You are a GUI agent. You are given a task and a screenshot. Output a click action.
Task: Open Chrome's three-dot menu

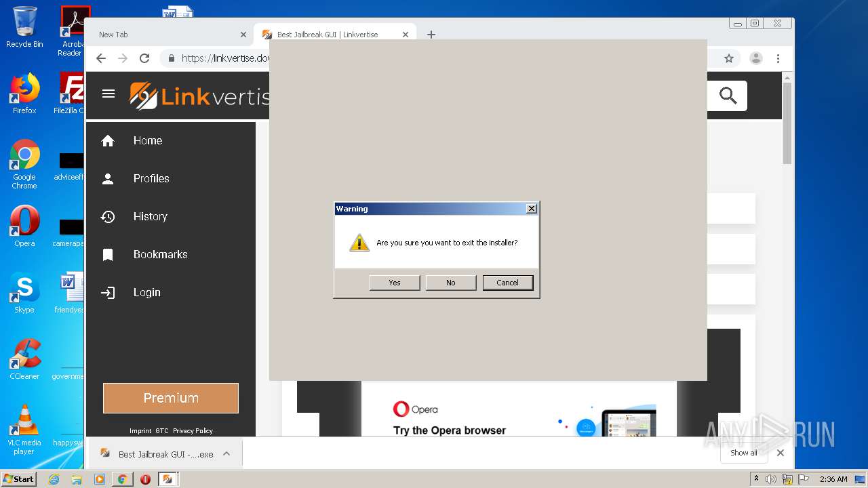coord(778,58)
